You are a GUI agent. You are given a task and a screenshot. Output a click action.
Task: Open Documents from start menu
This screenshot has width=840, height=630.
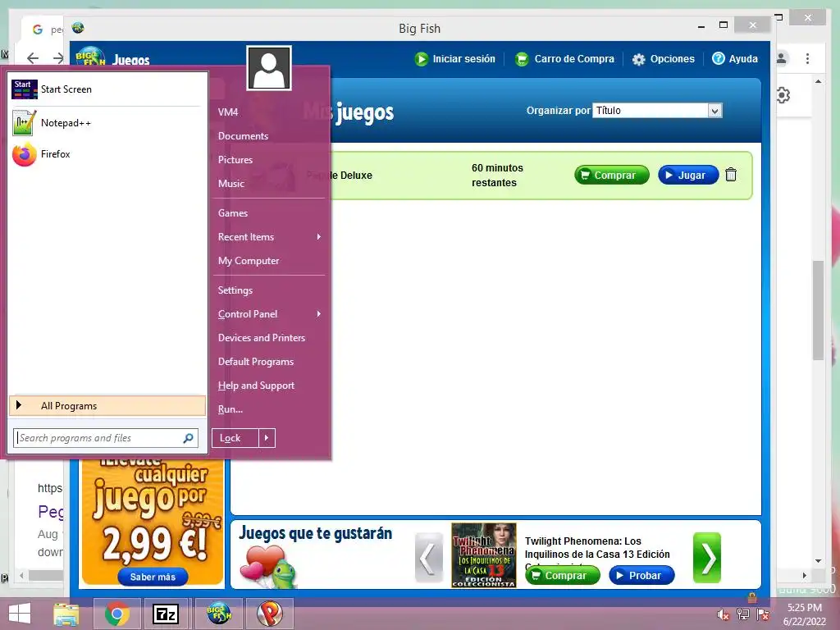(269, 136)
